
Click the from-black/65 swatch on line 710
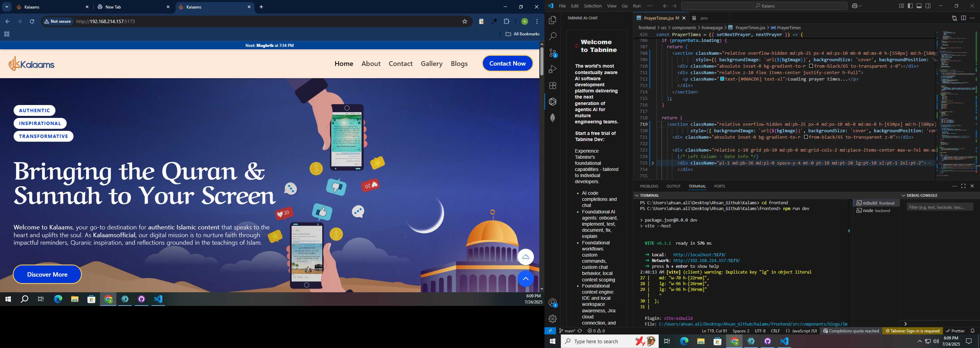coord(811,66)
